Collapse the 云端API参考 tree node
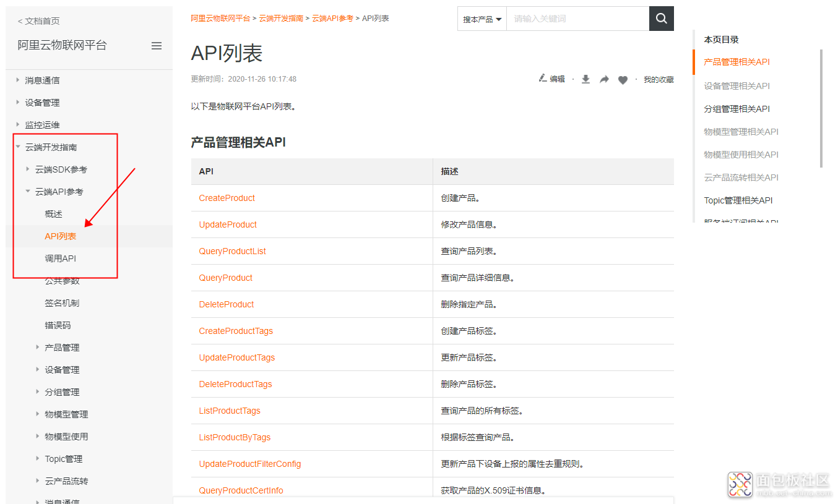This screenshot has height=504, width=838. [28, 192]
